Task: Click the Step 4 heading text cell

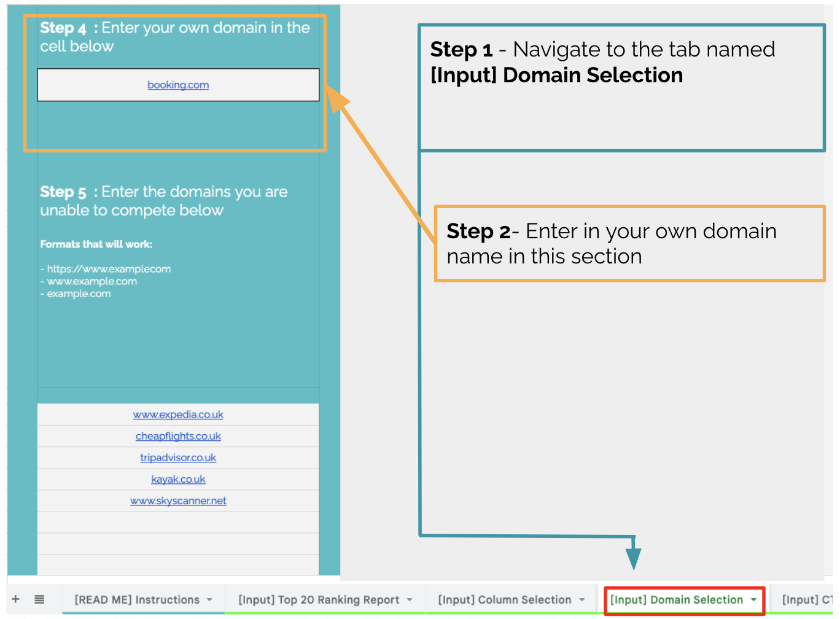Action: 175,37
